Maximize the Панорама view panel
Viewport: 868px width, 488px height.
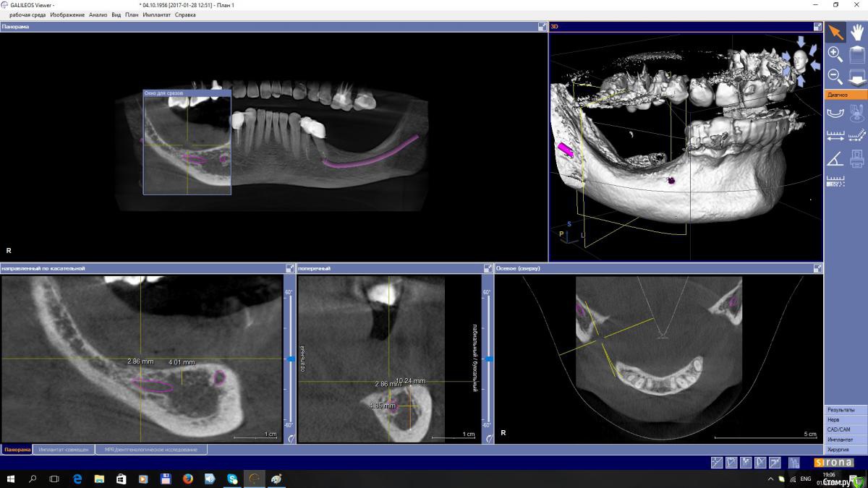click(x=542, y=27)
